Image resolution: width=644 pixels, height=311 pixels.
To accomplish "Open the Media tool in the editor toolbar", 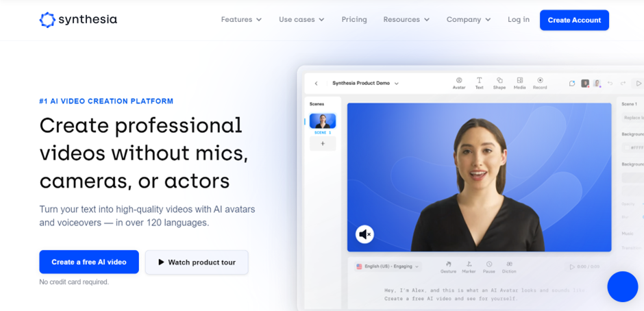I will point(519,83).
